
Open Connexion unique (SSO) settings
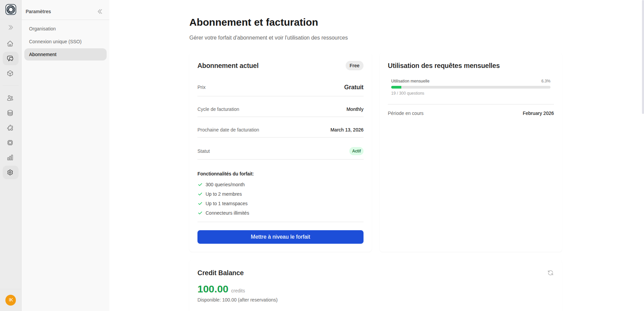[x=55, y=42]
